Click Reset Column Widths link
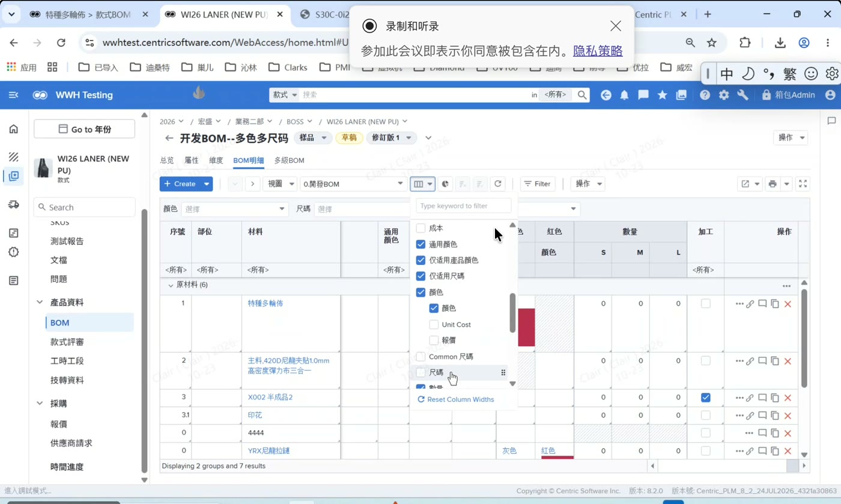The height and width of the screenshot is (504, 841). coord(456,399)
